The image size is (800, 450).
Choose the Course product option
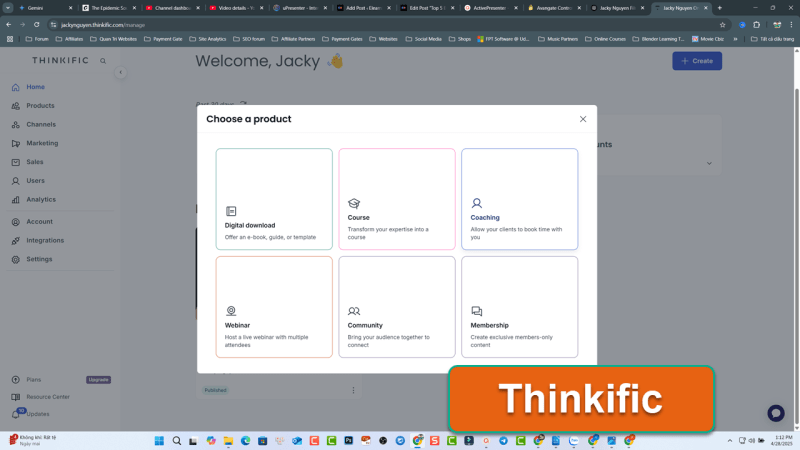click(x=396, y=199)
